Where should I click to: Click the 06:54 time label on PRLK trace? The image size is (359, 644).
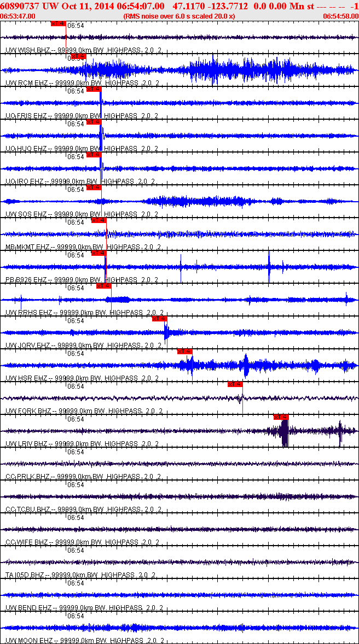point(76,452)
